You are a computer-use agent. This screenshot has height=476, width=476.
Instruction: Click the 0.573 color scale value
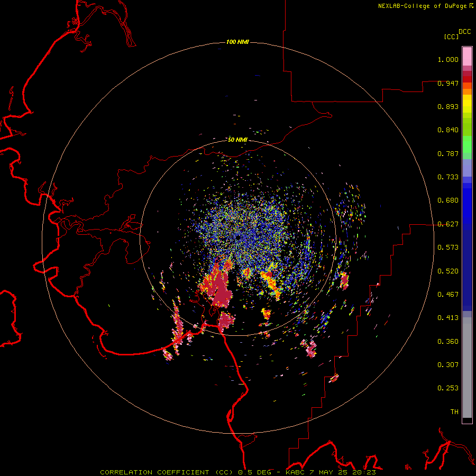(448, 248)
